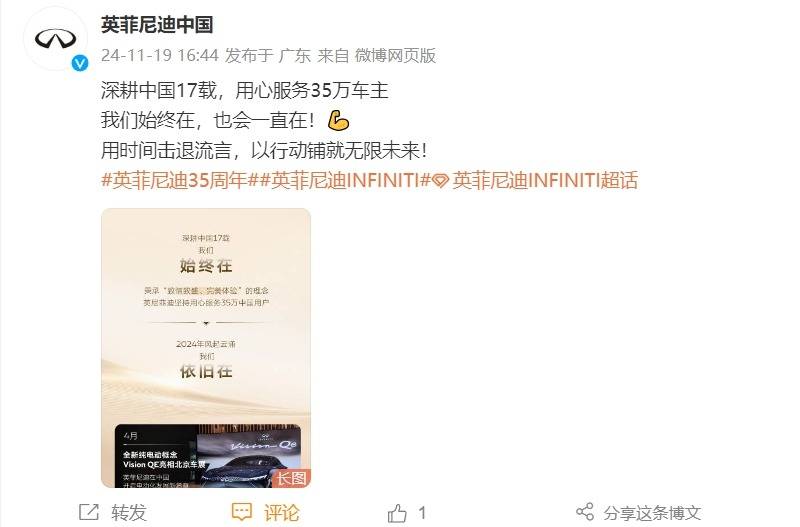Viewport: 800px width, 527px height.
Task: Click the repost arrow icon
Action: tap(89, 512)
